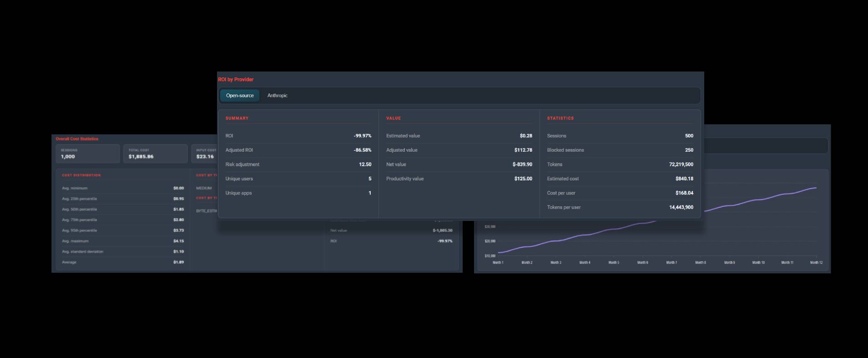Image resolution: width=868 pixels, height=358 pixels.
Task: Select the Open-source provider tab
Action: click(240, 96)
